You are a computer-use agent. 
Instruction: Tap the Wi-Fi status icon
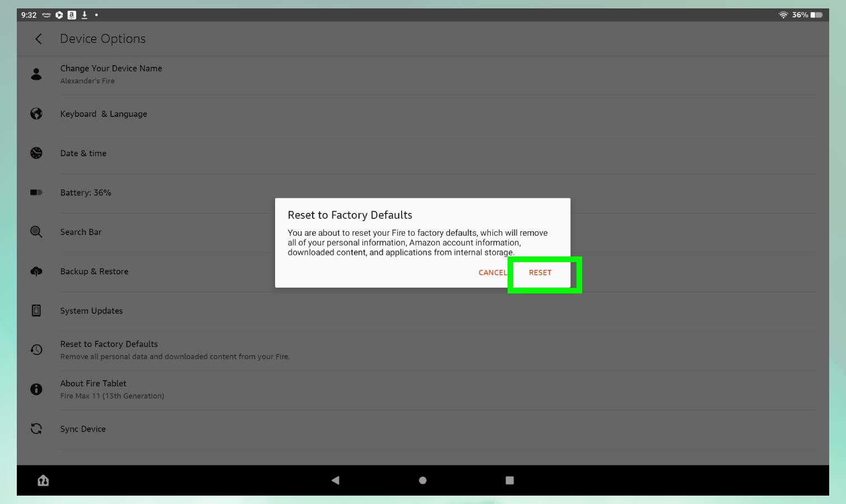pos(783,15)
